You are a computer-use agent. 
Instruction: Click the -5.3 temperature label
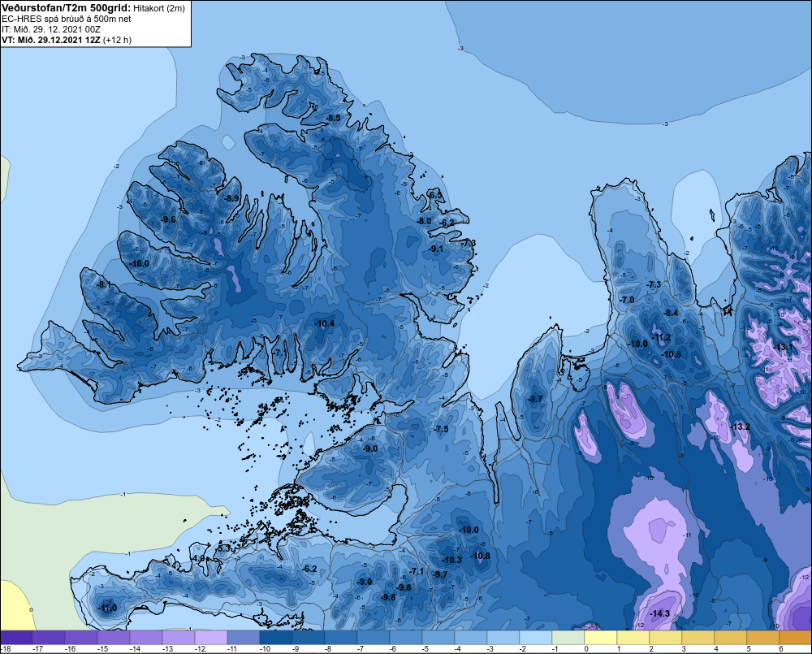(224, 548)
